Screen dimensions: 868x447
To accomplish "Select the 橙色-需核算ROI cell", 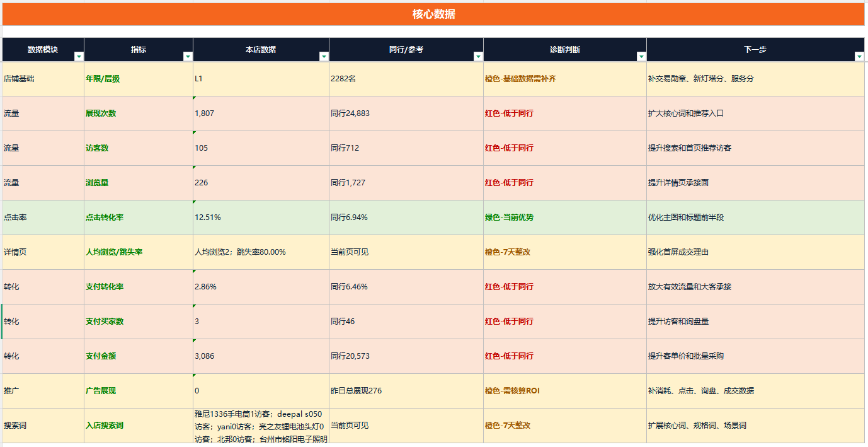I will (565, 392).
